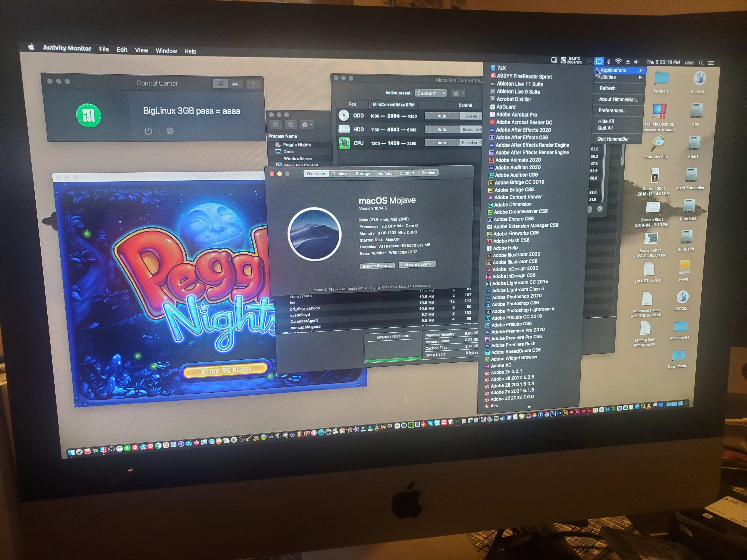Click the eject icon in menu bar
The height and width of the screenshot is (560, 747).
click(628, 62)
